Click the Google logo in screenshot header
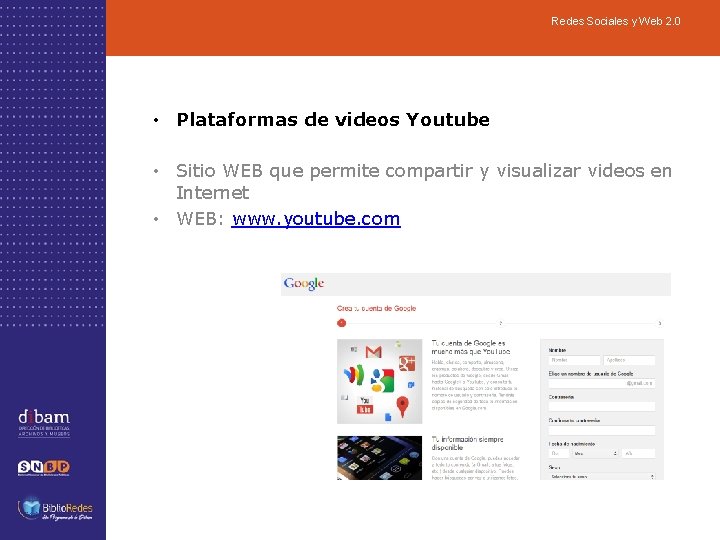The image size is (720, 540). [304, 283]
